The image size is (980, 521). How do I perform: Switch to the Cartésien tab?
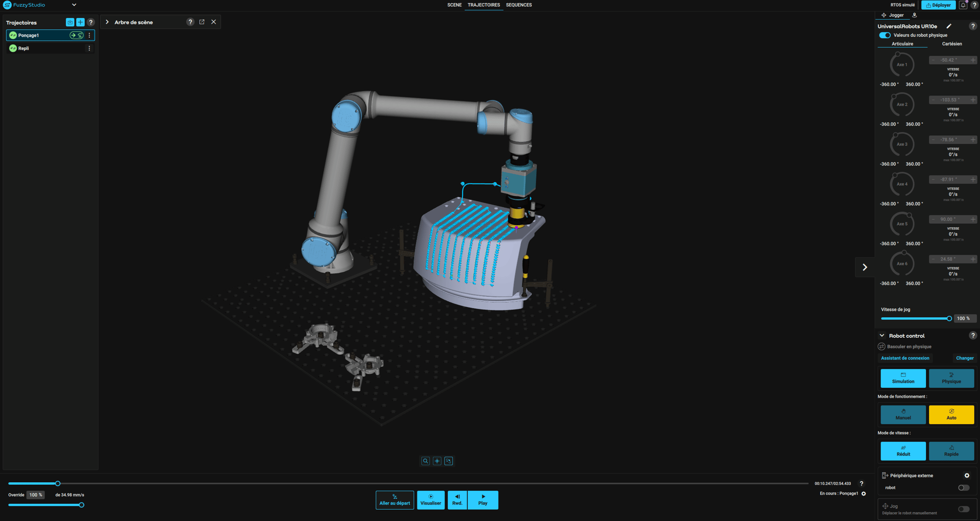[952, 44]
